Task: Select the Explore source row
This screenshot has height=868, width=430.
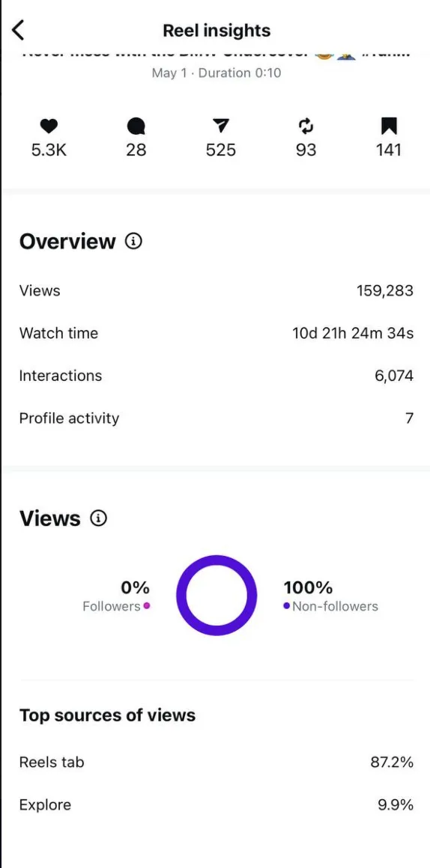Action: pos(216,804)
